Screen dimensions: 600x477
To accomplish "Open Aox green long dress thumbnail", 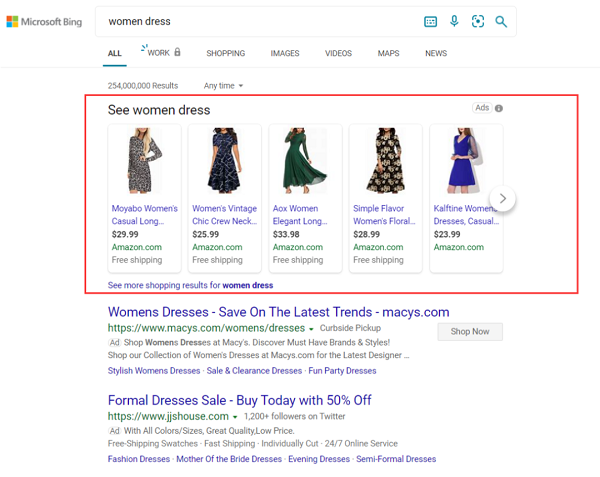I will click(305, 161).
